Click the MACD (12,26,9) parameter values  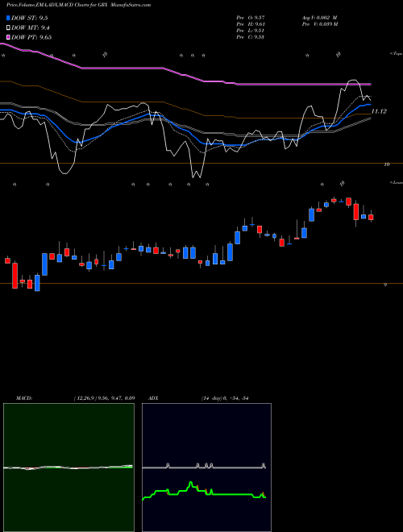point(104,398)
